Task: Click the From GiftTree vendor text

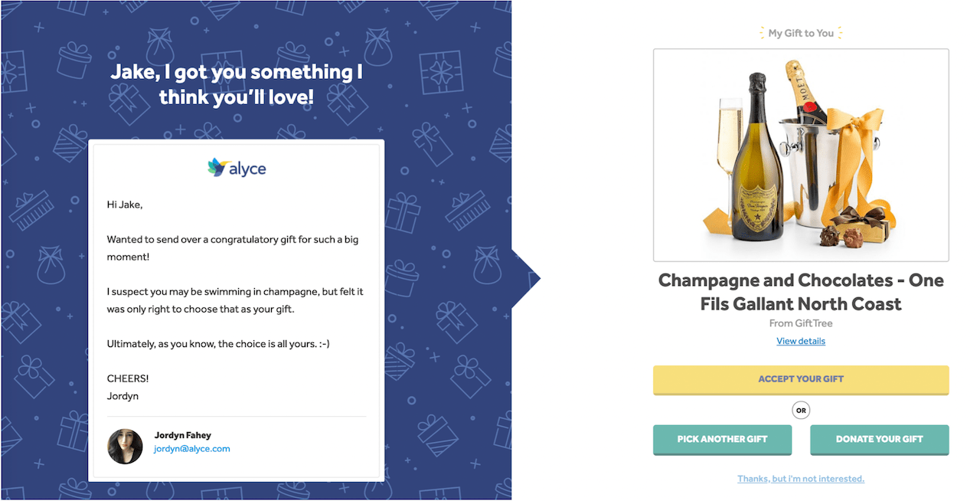Action: [x=801, y=323]
